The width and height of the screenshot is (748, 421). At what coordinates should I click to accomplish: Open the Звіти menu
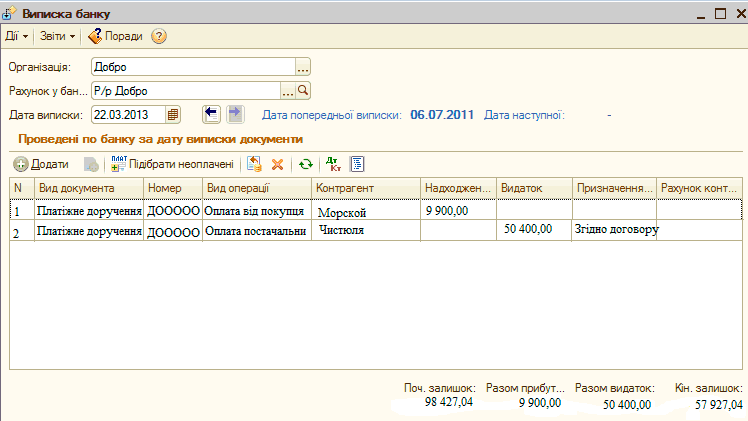pos(57,36)
